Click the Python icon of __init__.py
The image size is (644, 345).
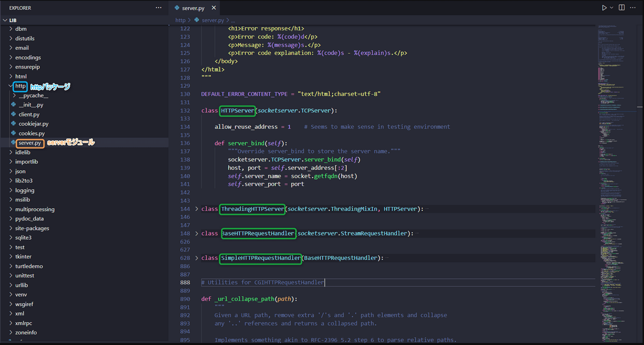[x=14, y=105]
